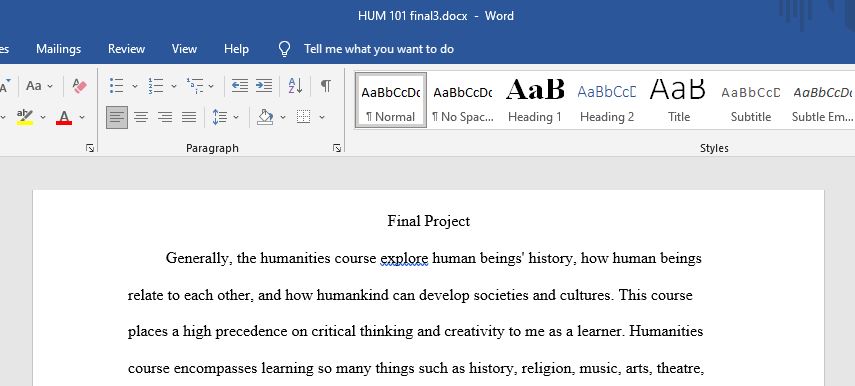Viewport: 855px width, 386px height.
Task: Expand the Bullets dropdown arrow
Action: tap(135, 86)
